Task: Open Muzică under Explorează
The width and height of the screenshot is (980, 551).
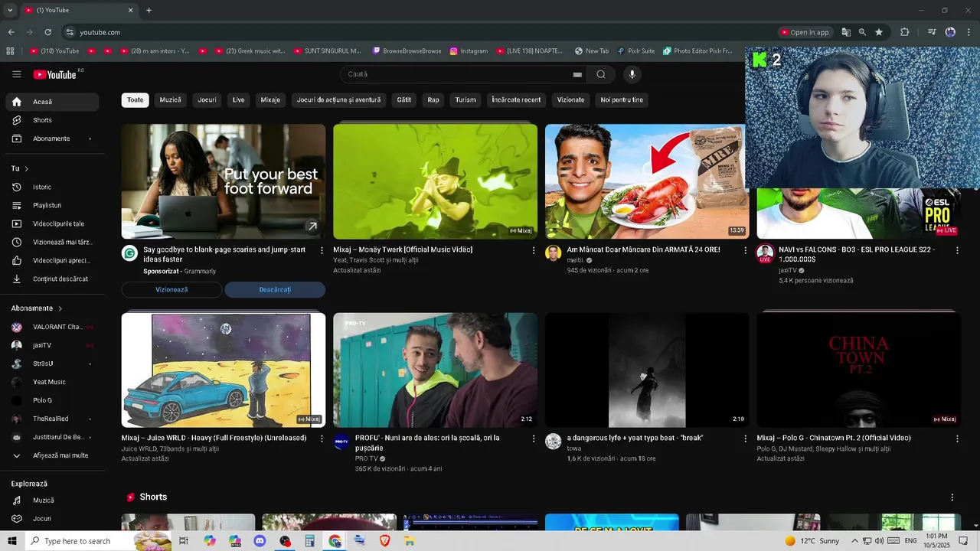Action: (x=52, y=500)
